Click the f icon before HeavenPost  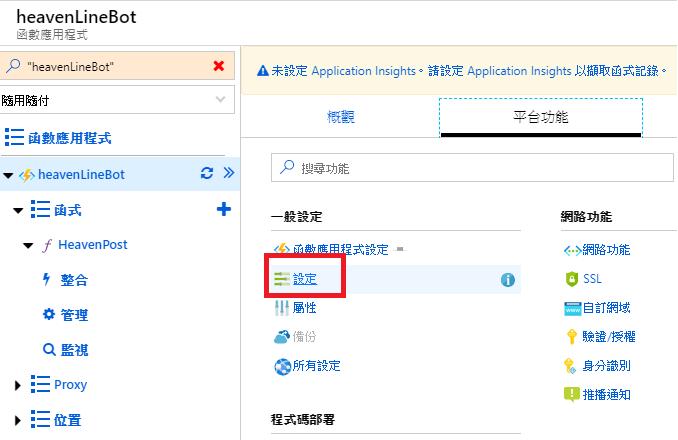(x=47, y=245)
